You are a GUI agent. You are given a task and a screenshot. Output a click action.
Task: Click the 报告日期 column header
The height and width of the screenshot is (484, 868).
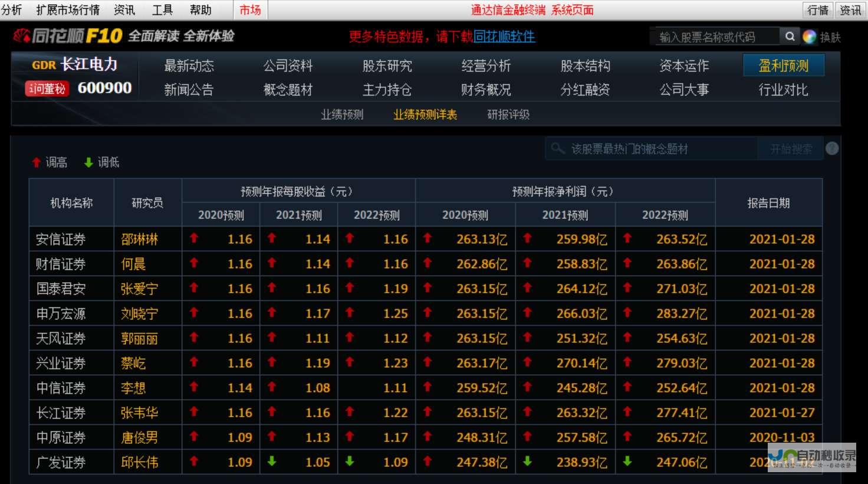click(x=768, y=203)
